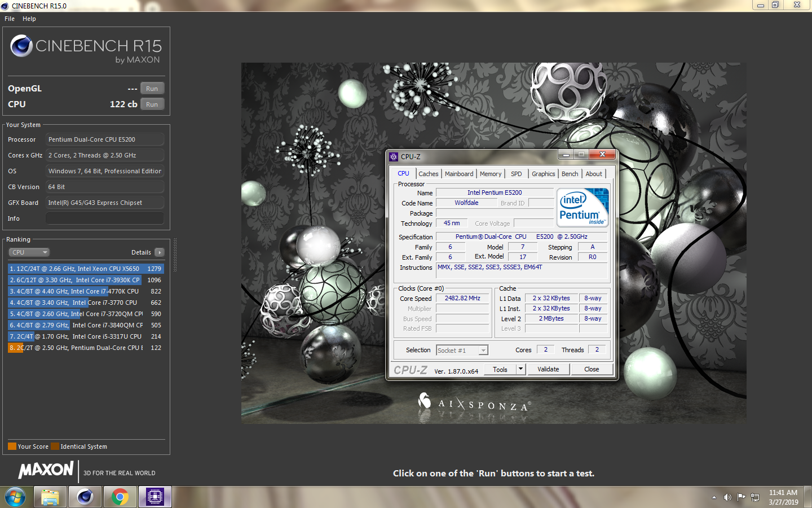The image size is (812, 508).
Task: Click the Tools button in CPU-Z
Action: click(x=500, y=369)
